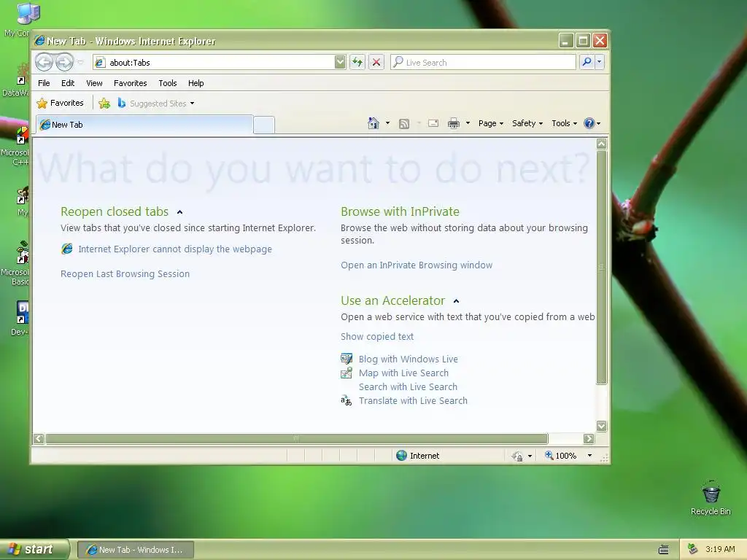Click Open an InPrivate Browsing window link
The height and width of the screenshot is (560, 747).
pos(417,265)
